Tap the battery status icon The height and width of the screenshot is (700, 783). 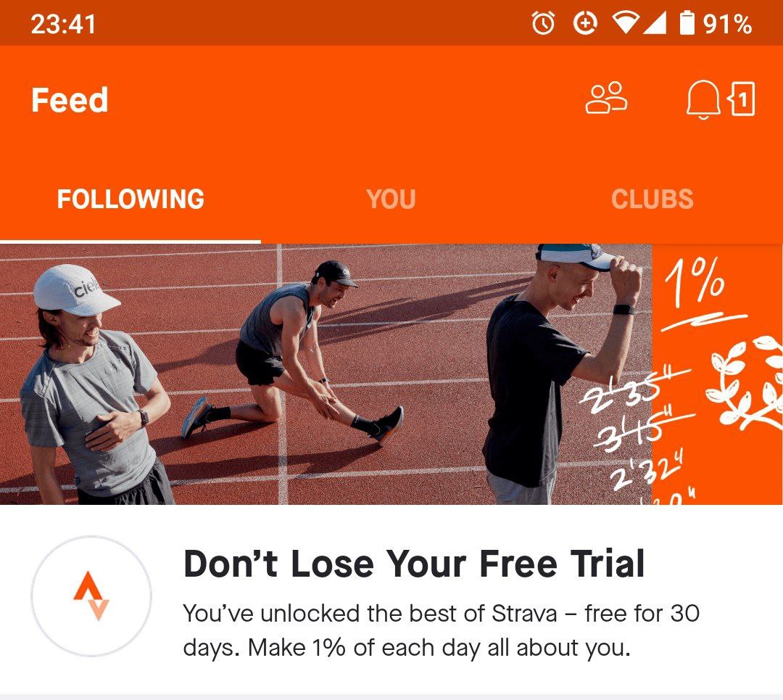687,23
